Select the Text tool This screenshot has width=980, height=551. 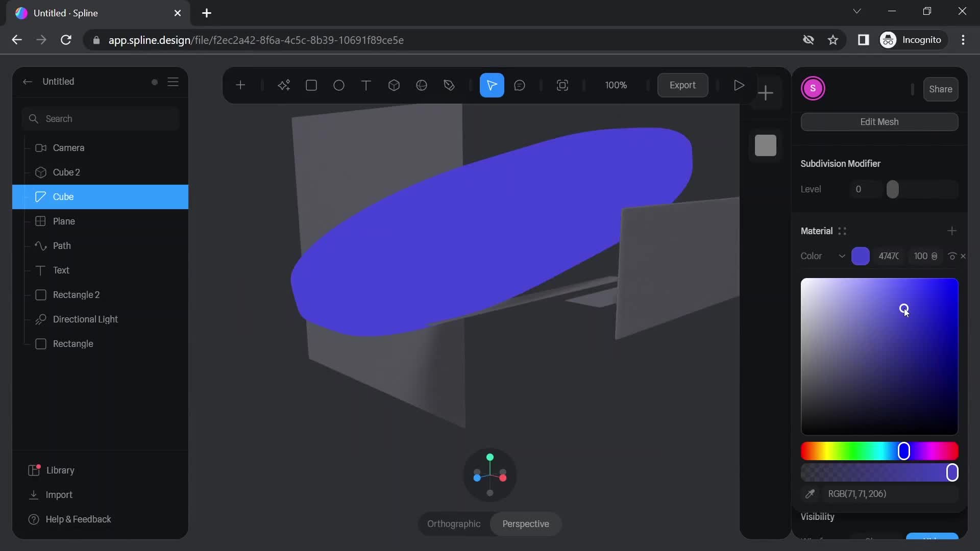click(x=367, y=85)
